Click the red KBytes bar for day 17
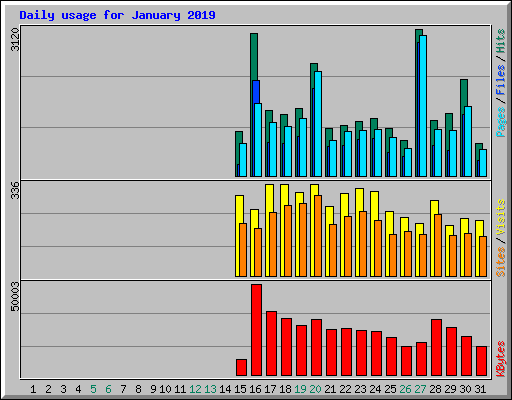Viewport: 512px width, 400px height. pos(271,344)
